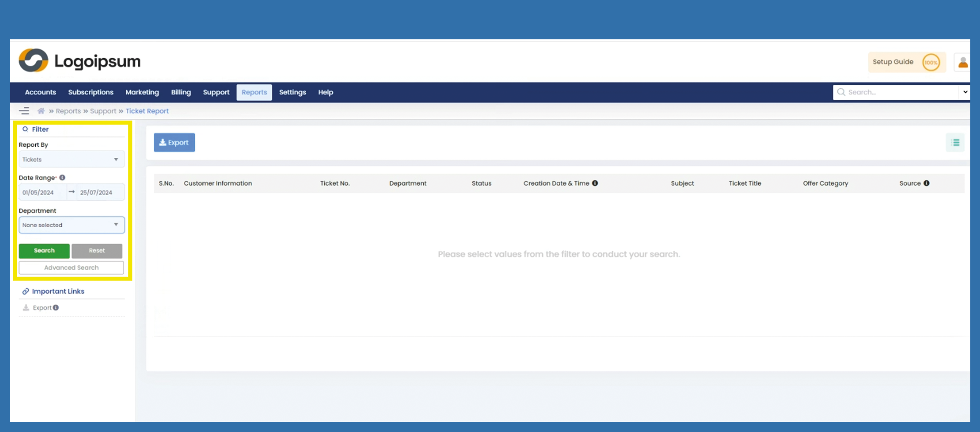Click the home icon in breadcrumb
This screenshot has width=980, height=432.
click(x=41, y=111)
